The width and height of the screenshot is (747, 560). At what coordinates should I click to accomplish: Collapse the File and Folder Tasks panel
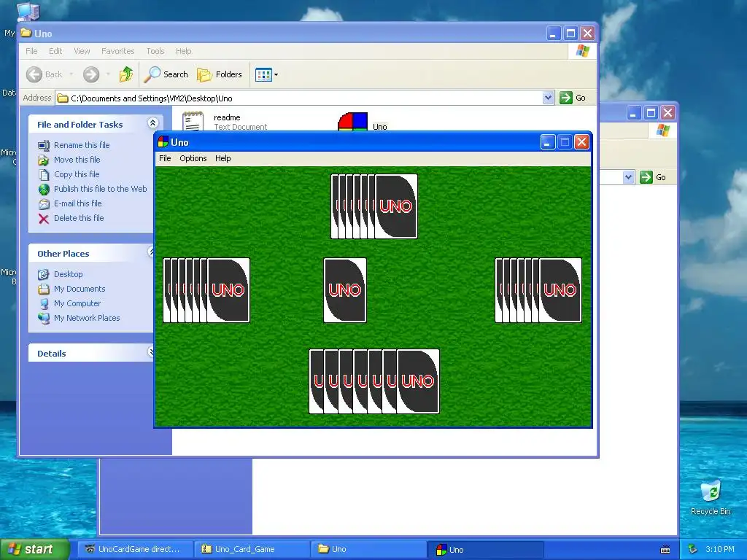[152, 123]
